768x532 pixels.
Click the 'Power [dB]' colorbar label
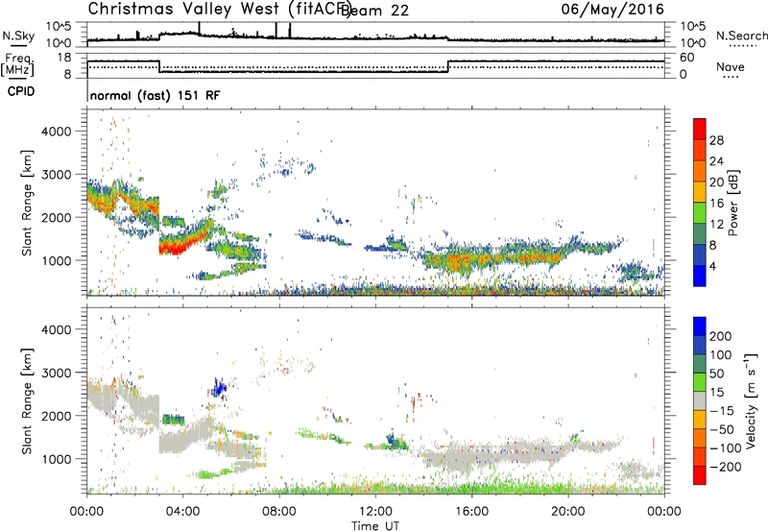732,203
